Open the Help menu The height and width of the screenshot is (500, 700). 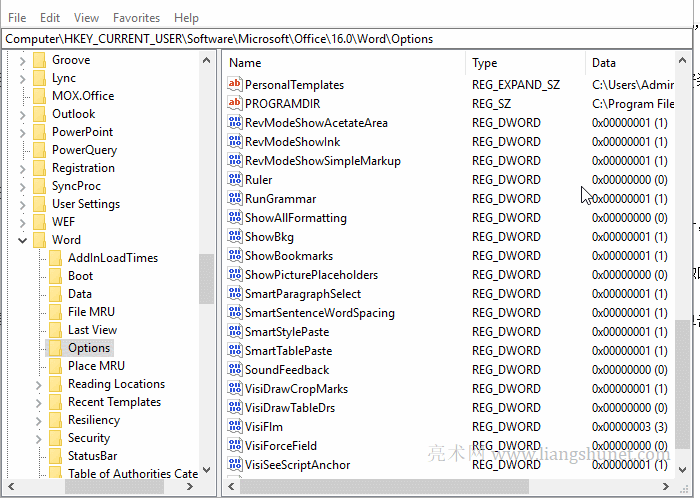tap(186, 18)
